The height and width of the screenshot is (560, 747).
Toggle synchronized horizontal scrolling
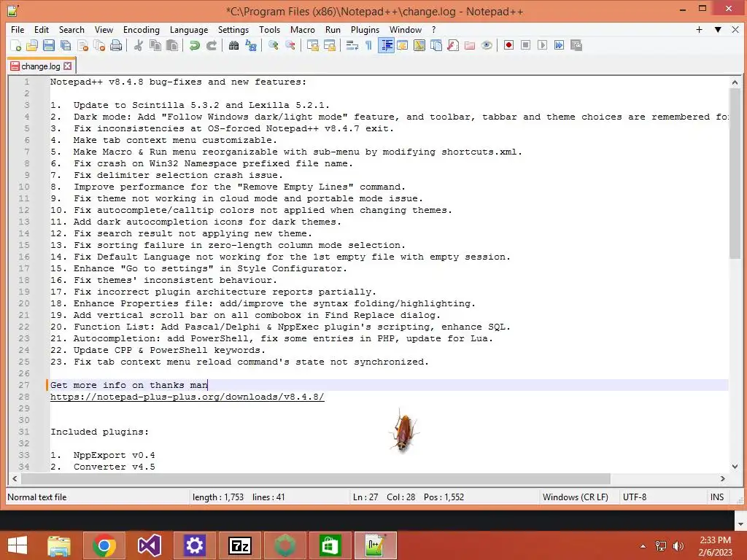tap(329, 45)
